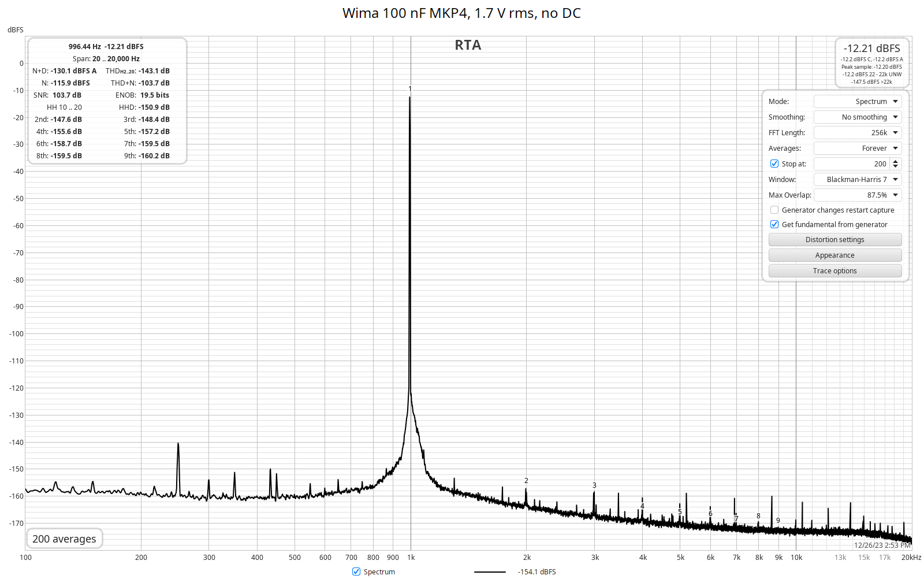Viewport: 924px width, 579px height.
Task: Click the THD+N: -103.7 dB reading
Action: 140,83
